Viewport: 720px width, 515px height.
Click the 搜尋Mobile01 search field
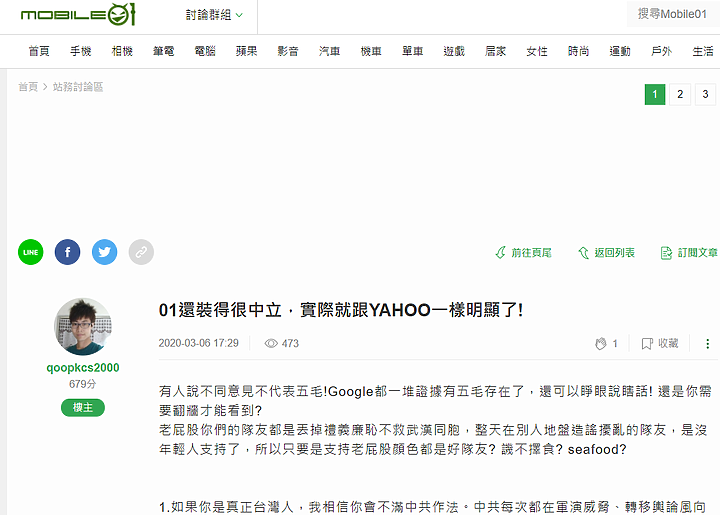[x=673, y=14]
